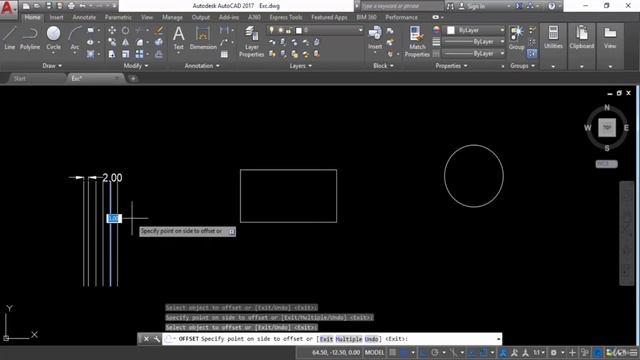Expand the Modify panel dropdown
The image size is (640, 360).
[x=136, y=66]
